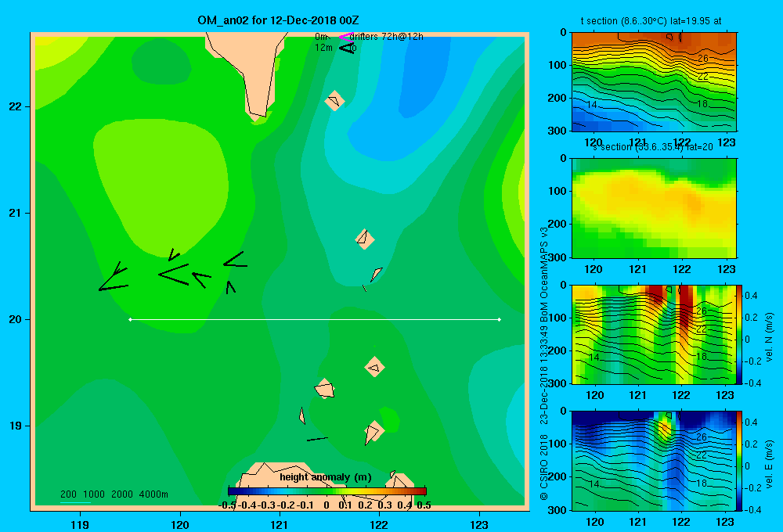Click longitude label 121 on the main map axis
The image size is (783, 532).
tap(280, 524)
